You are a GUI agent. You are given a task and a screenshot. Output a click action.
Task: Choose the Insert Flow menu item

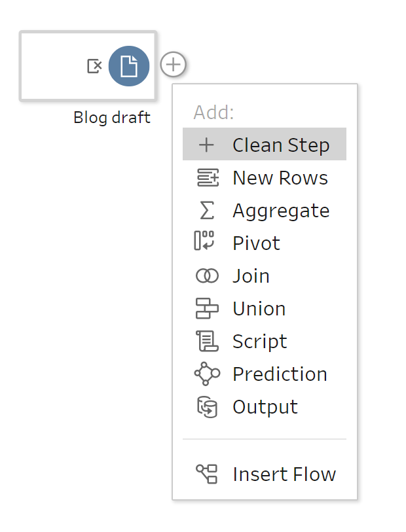coord(284,474)
